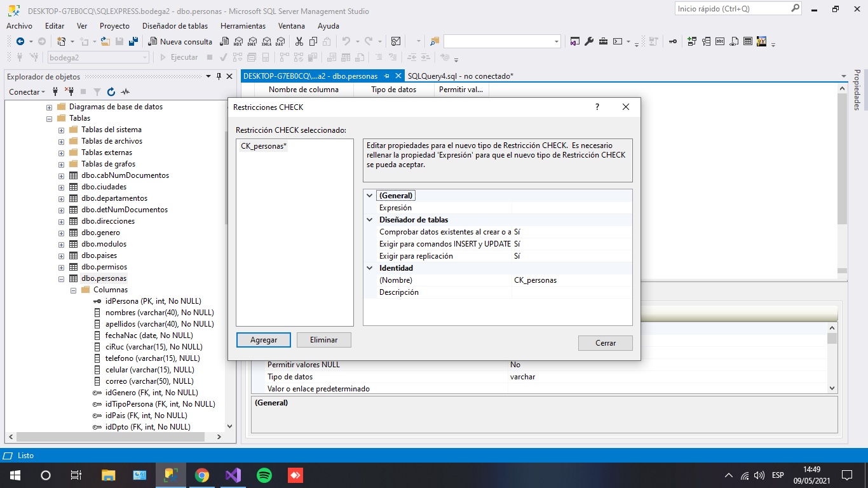Open Manage Indexes and Keys icon
The width and height of the screenshot is (868, 488).
click(706, 41)
